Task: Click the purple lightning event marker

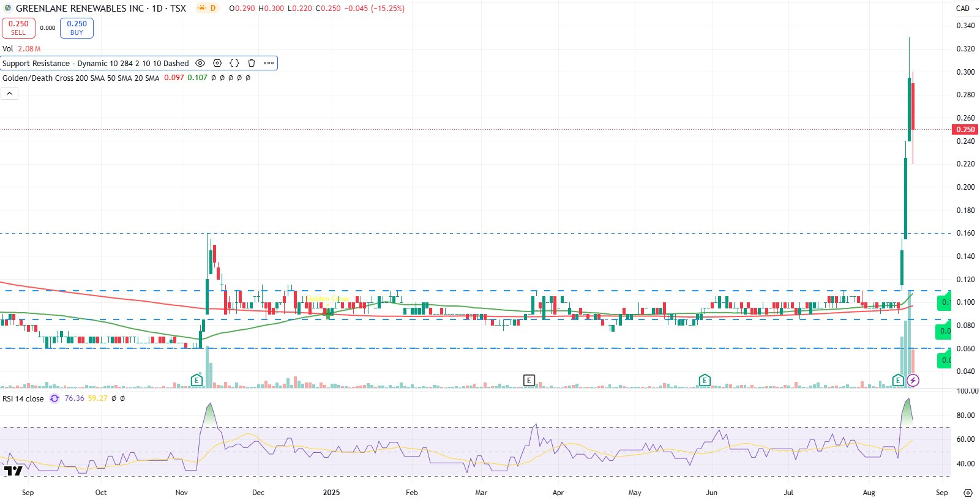Action: point(913,380)
